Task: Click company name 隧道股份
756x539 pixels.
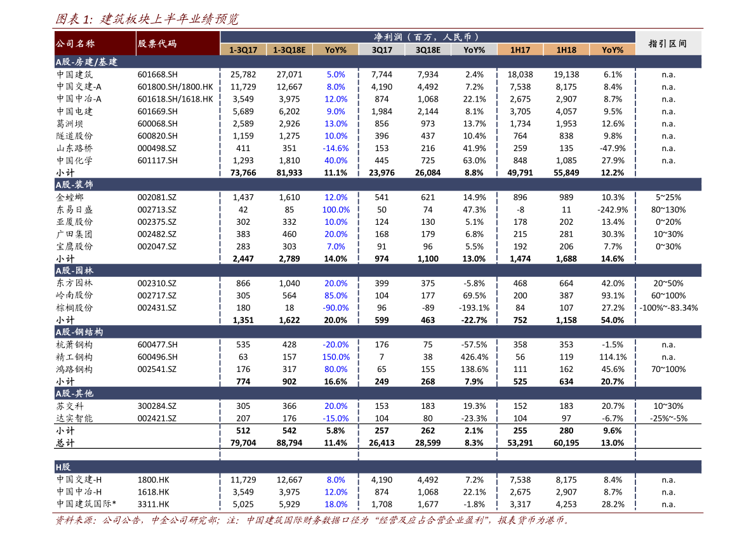Action: tap(75, 136)
